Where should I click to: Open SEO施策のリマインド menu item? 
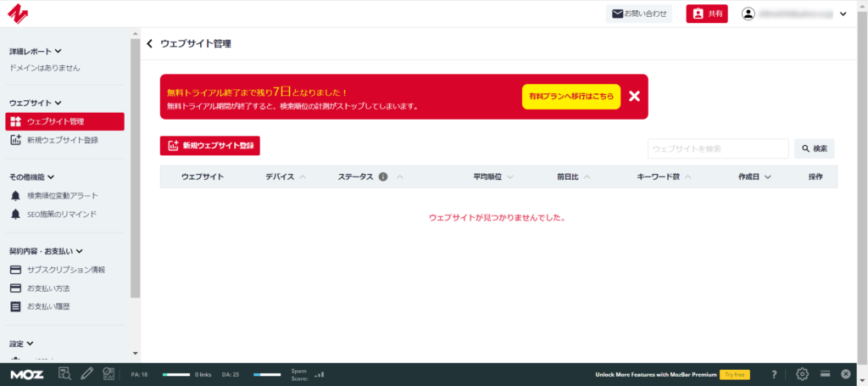[62, 214]
